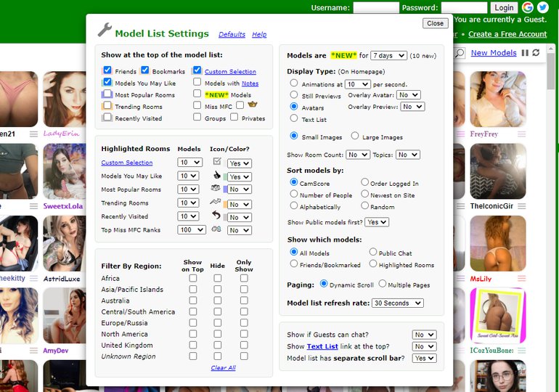Screen dimensions: 559x392
Task: Click into the Username input field
Action: pyautogui.click(x=376, y=7)
